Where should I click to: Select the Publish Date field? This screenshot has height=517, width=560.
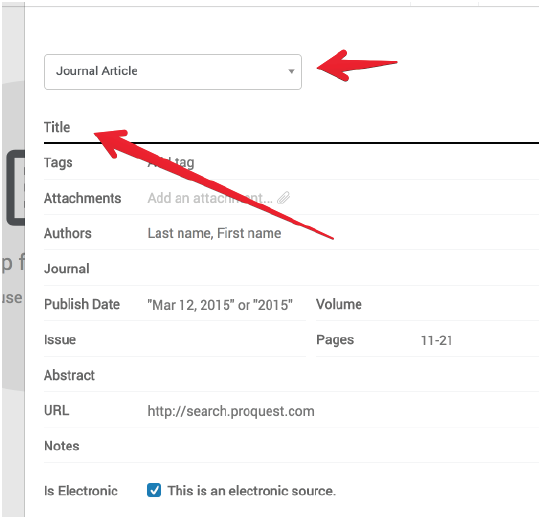[226, 305]
